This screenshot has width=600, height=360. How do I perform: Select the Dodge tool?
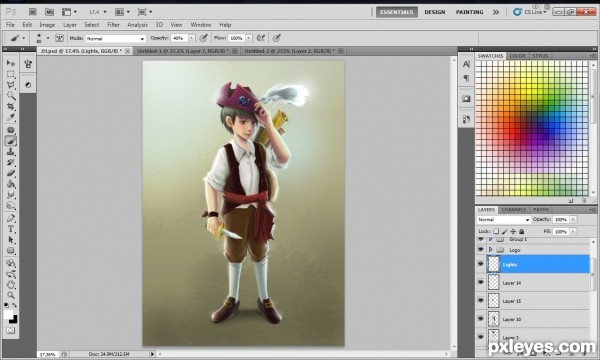pos(11,206)
